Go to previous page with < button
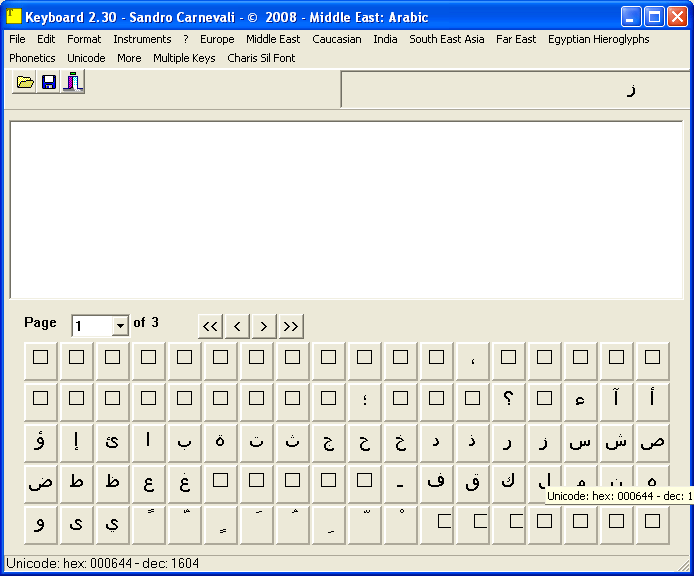 tap(237, 327)
